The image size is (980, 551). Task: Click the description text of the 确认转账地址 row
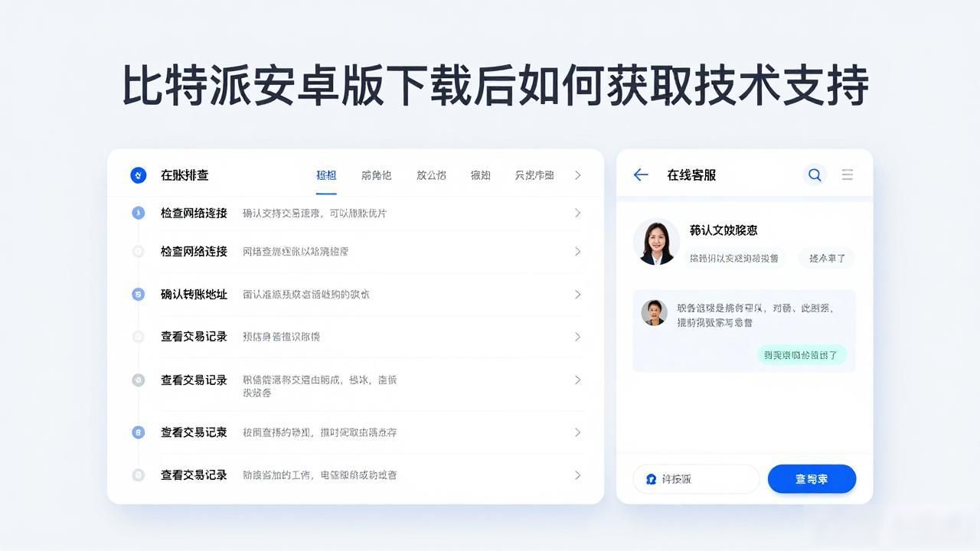pyautogui.click(x=306, y=295)
